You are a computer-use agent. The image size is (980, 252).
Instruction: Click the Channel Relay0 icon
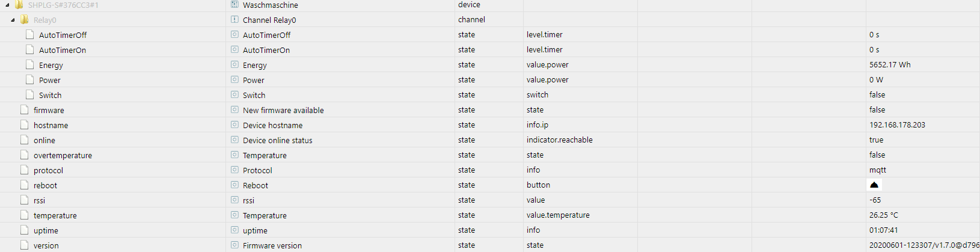tap(235, 19)
